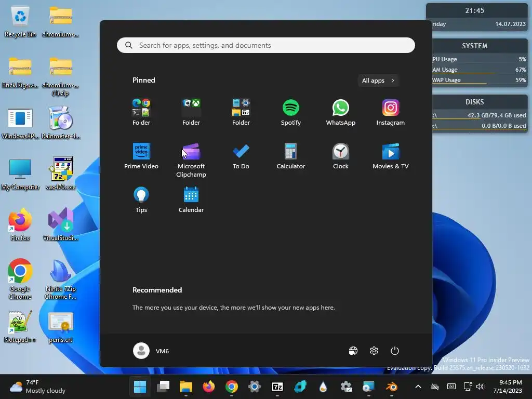The width and height of the screenshot is (532, 399).
Task: Click the 42.3 GB disk usage bar
Action: point(479,115)
